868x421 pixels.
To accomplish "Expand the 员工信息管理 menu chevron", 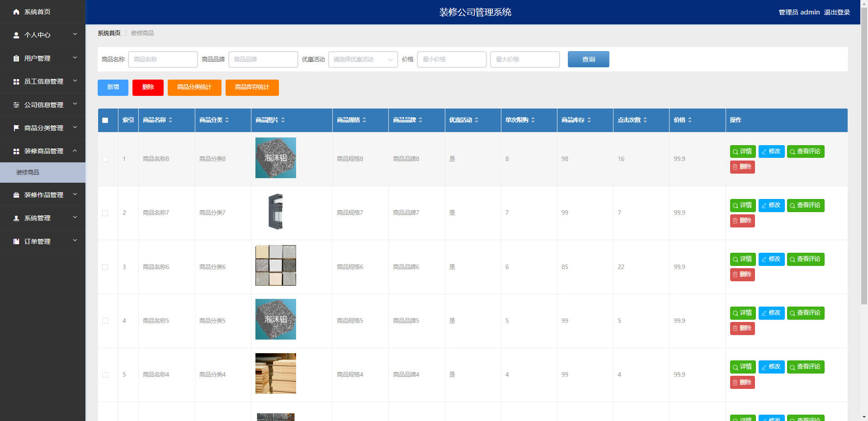I will click(x=75, y=81).
